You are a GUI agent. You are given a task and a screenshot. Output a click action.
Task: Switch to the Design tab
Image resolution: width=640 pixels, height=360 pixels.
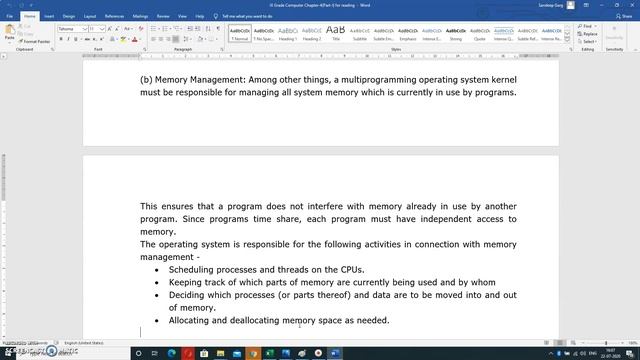(x=69, y=16)
